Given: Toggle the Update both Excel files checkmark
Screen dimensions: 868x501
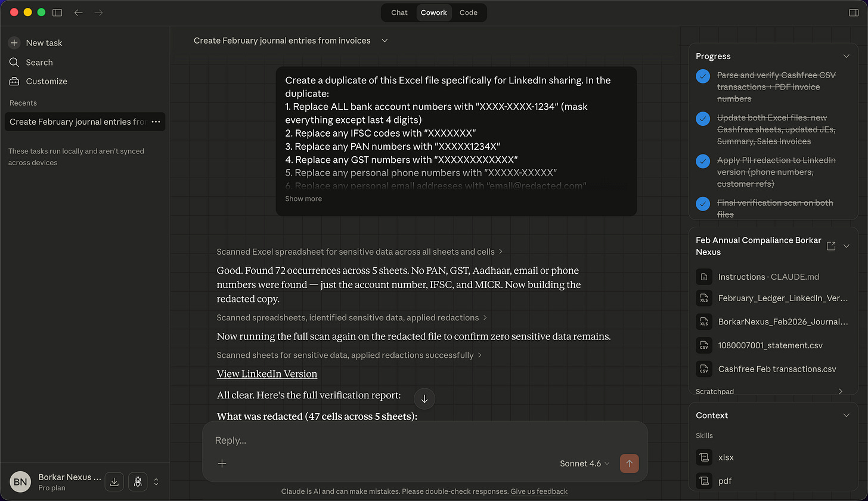Looking at the screenshot, I should click(703, 119).
